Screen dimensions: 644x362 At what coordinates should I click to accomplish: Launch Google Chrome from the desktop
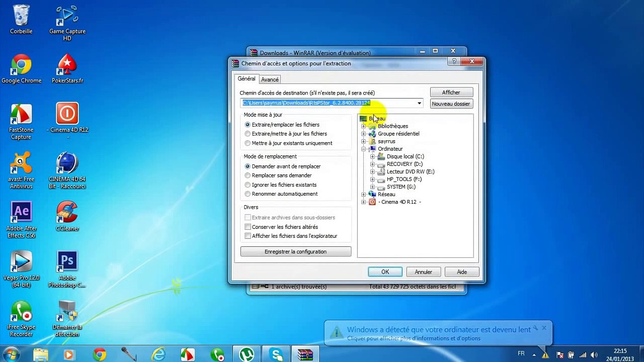[21, 69]
